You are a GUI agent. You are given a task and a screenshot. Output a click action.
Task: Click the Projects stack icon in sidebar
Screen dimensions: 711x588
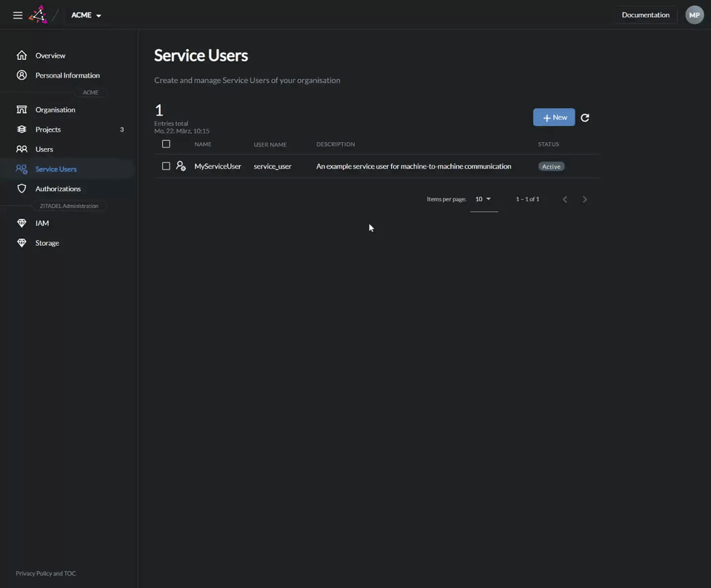[21, 129]
